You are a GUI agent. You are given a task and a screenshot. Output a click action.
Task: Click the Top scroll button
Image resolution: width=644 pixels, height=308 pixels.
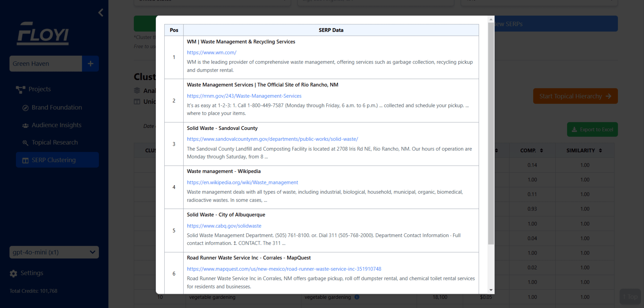630,297
